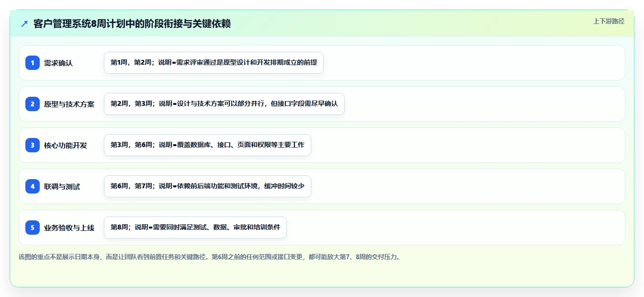Screen dimensions: 644x297
Task: Open the 第2周，第3周 description box
Action: [x=224, y=104]
